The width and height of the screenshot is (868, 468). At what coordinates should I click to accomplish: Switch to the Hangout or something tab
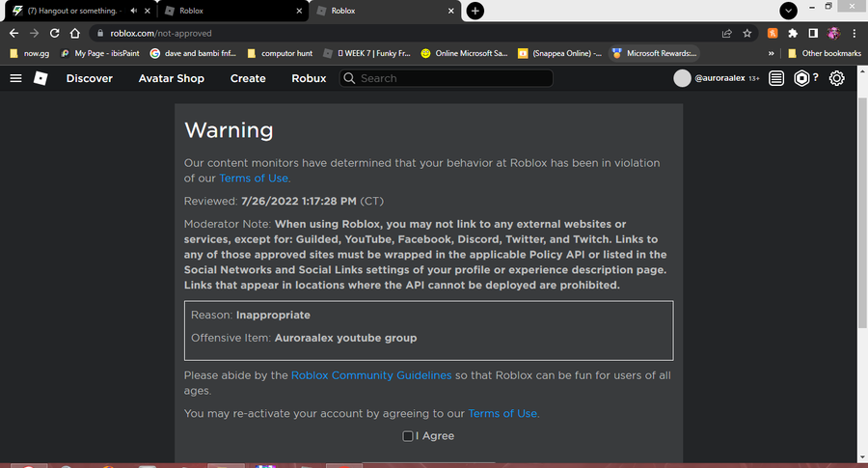pos(72,11)
